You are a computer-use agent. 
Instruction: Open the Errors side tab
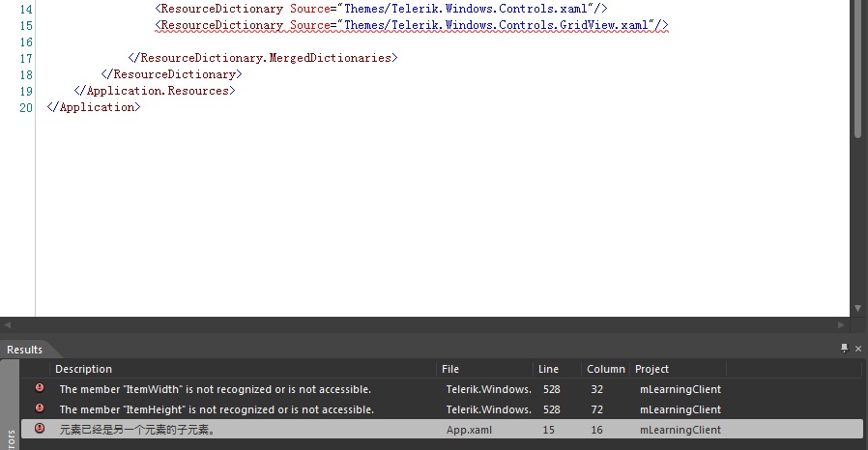point(10,436)
